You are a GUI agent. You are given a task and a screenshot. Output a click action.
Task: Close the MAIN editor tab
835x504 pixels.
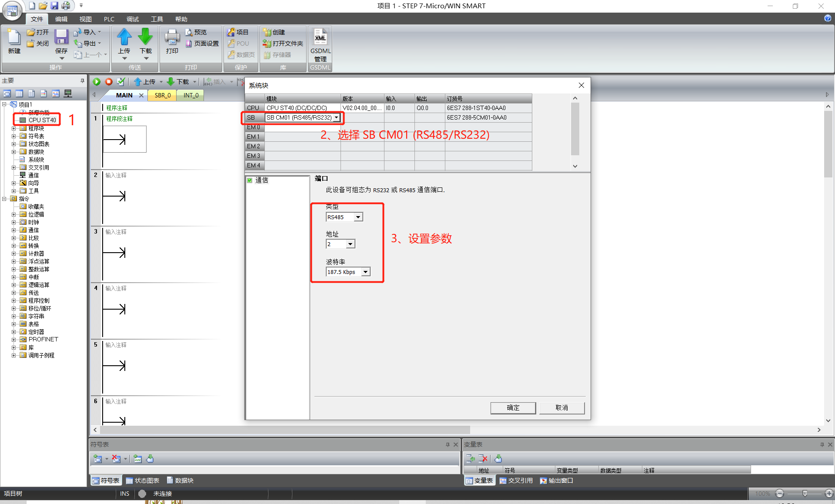coord(141,95)
